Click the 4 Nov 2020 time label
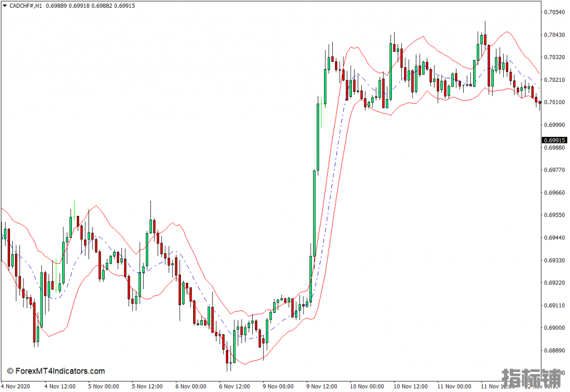Viewport: 570px width, 392px height. coord(16,386)
